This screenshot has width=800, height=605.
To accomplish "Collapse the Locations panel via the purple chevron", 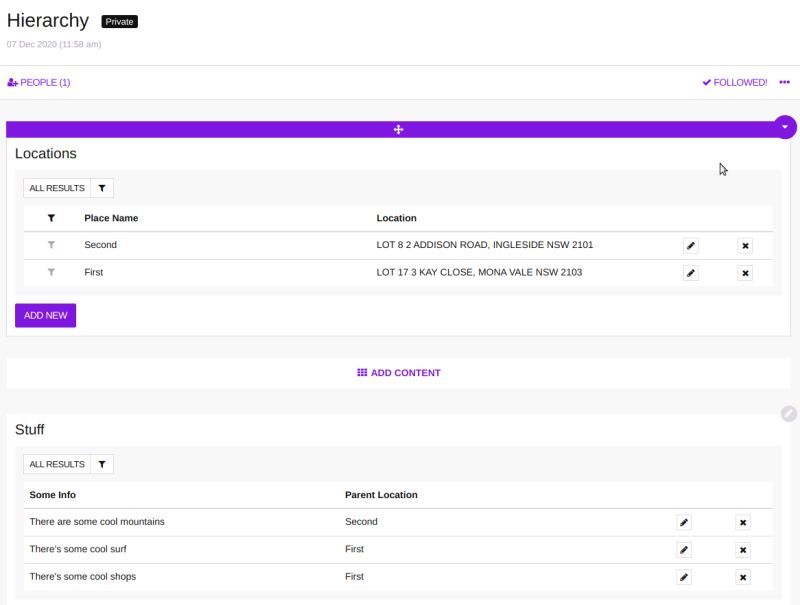I will 784,127.
